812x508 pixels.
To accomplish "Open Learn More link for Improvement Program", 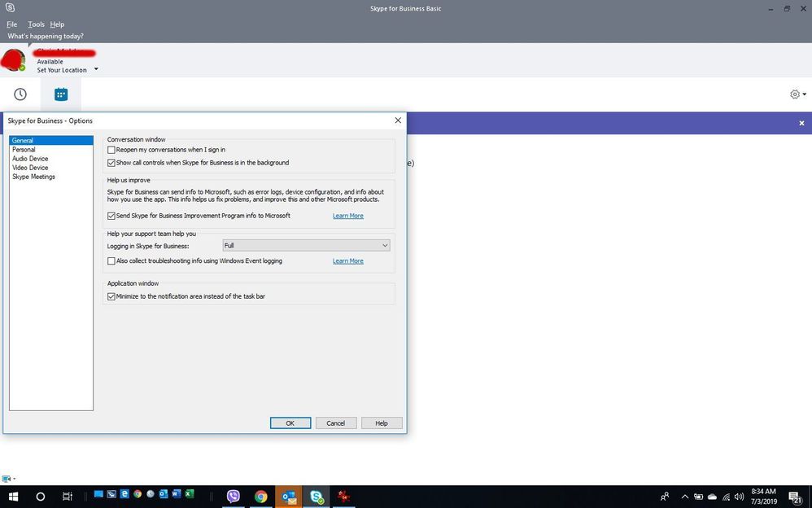I will (348, 216).
